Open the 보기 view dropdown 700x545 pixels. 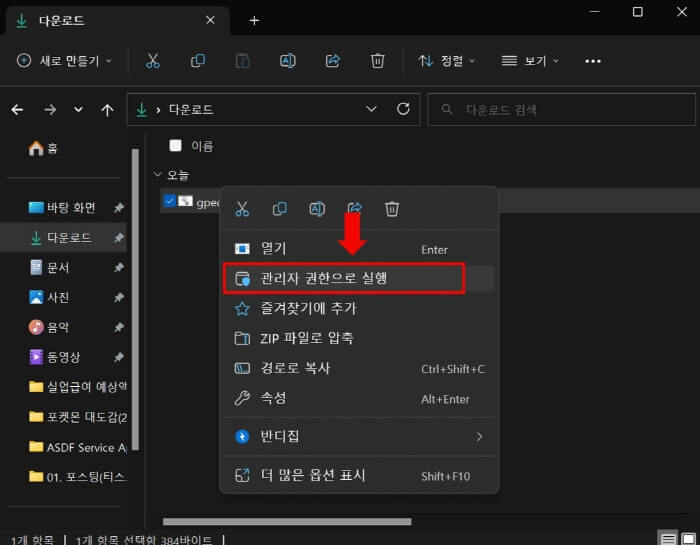click(530, 61)
